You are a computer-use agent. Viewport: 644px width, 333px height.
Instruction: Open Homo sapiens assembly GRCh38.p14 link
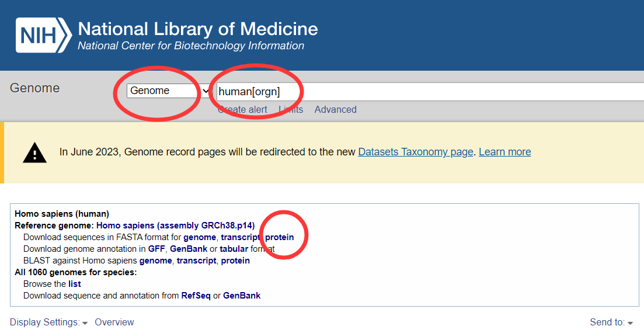click(x=175, y=226)
